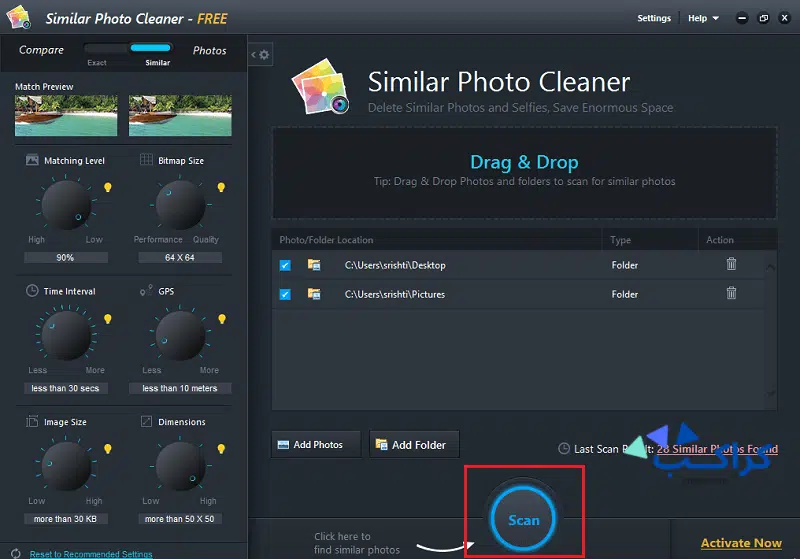Image resolution: width=800 pixels, height=559 pixels.
Task: Delete the Desktop folder row with trash icon
Action: [731, 264]
